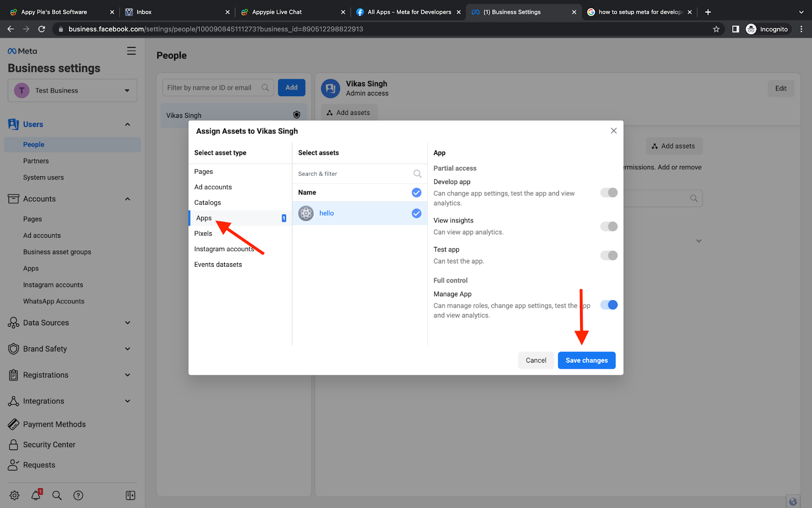
Task: Open System users in sidebar
Action: 43,178
